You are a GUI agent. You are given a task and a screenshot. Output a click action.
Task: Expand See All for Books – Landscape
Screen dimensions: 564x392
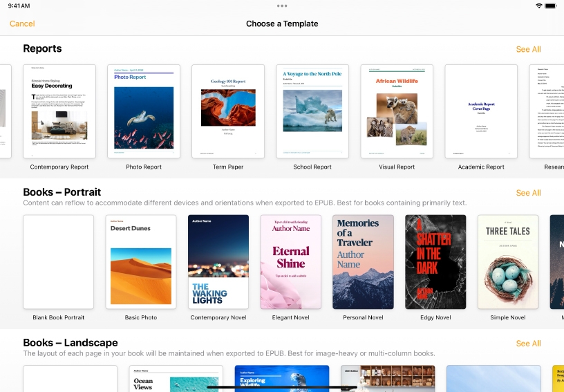(x=528, y=344)
